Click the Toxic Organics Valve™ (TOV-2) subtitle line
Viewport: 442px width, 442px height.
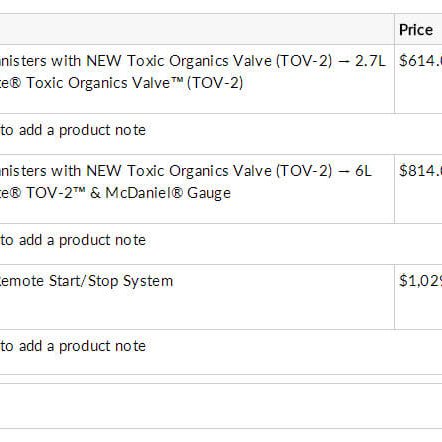pos(121,83)
